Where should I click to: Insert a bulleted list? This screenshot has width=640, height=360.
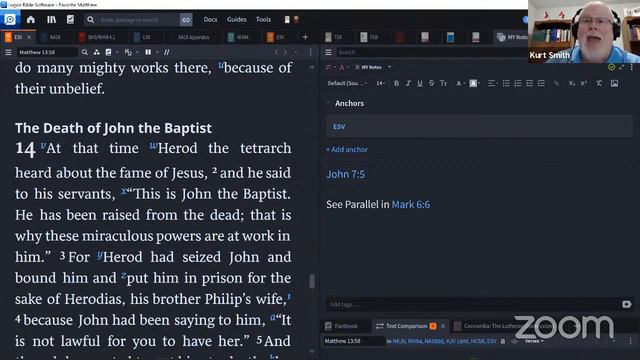pyautogui.click(x=506, y=83)
